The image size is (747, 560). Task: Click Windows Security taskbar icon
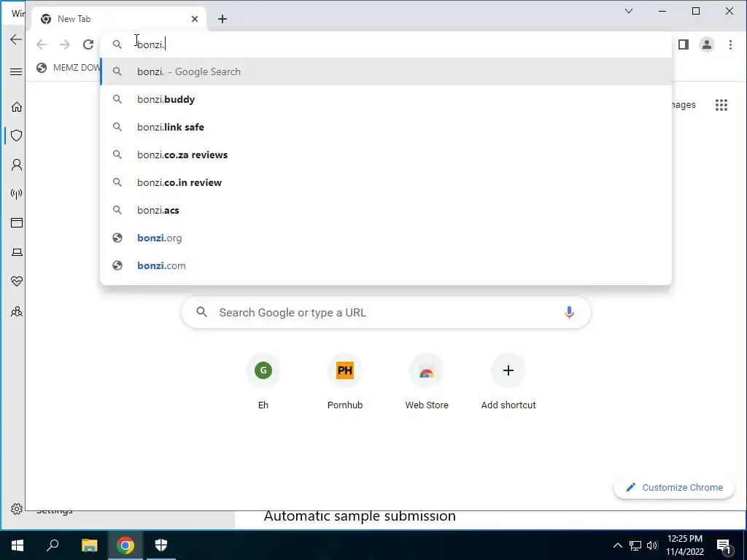click(161, 545)
